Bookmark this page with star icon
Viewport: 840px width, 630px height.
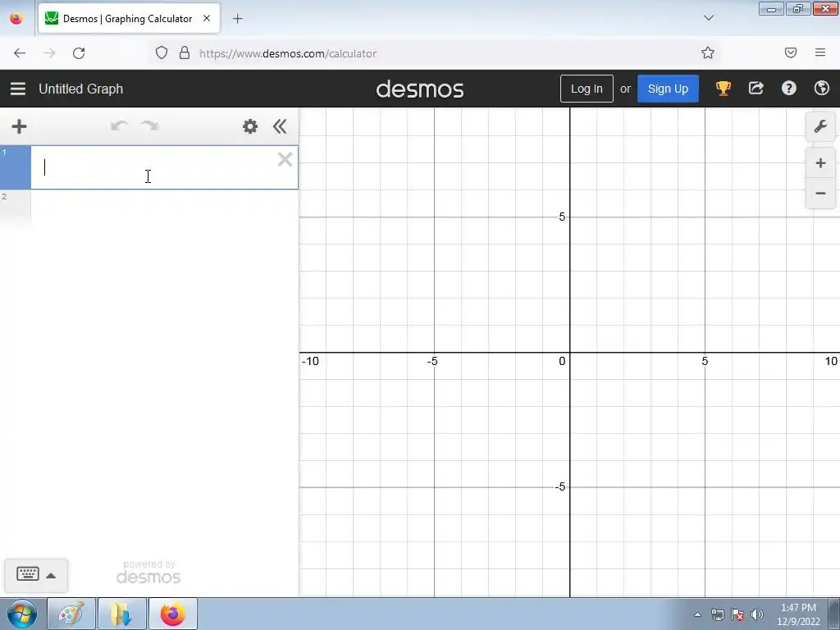(x=708, y=52)
